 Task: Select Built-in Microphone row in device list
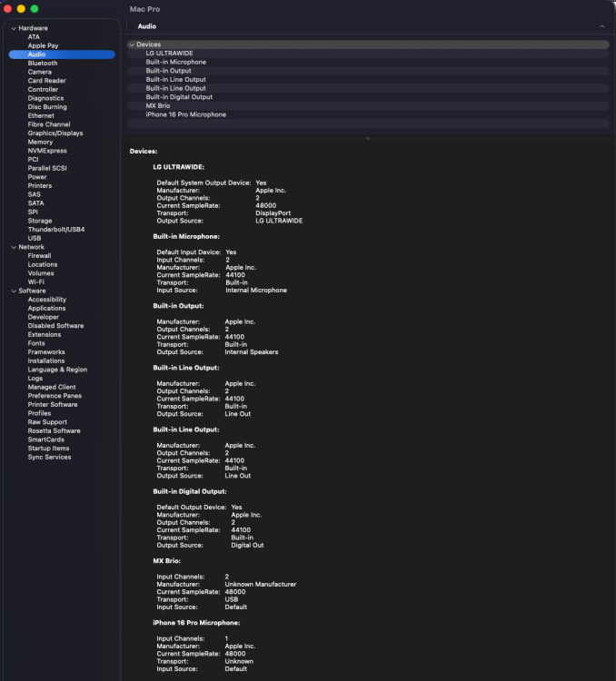click(368, 62)
